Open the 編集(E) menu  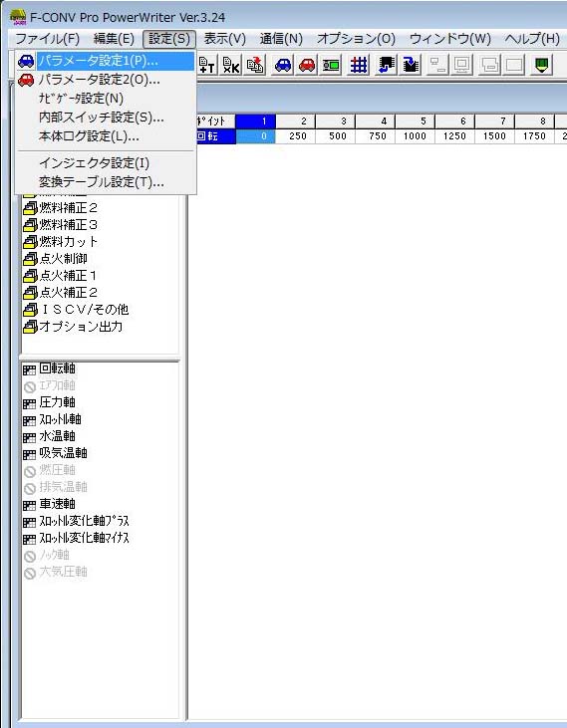click(114, 39)
